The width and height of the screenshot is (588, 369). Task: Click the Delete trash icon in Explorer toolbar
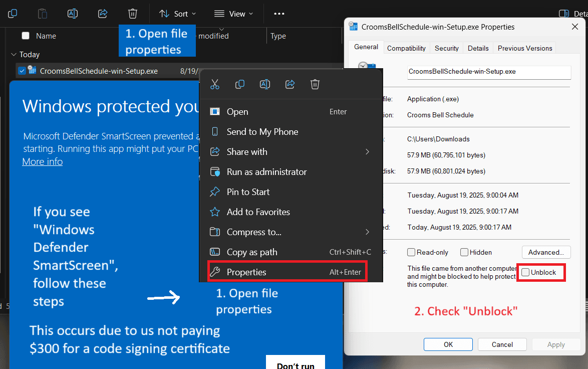[x=132, y=14]
